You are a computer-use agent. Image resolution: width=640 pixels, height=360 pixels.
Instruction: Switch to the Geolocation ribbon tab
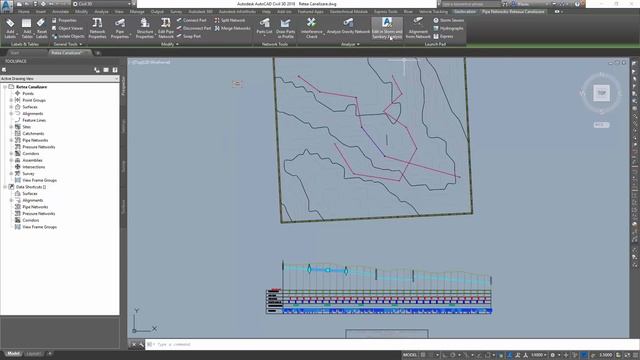[x=464, y=12]
